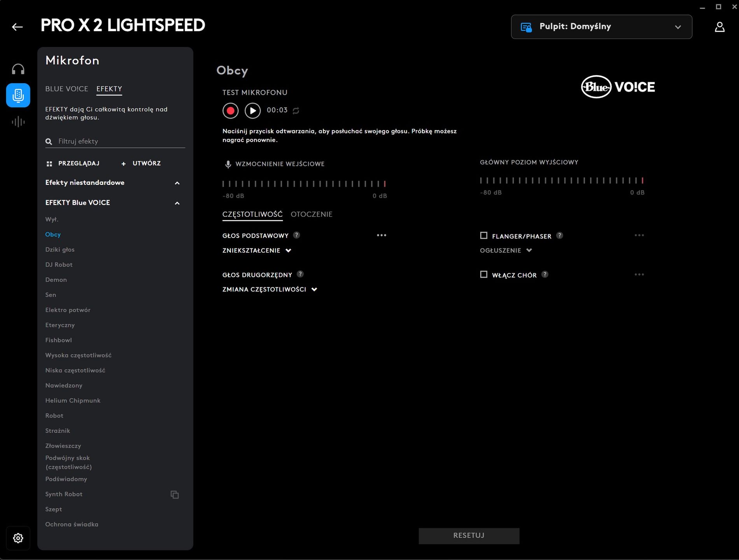This screenshot has width=739, height=560.
Task: Choose the Strażnik effect
Action: click(x=58, y=431)
